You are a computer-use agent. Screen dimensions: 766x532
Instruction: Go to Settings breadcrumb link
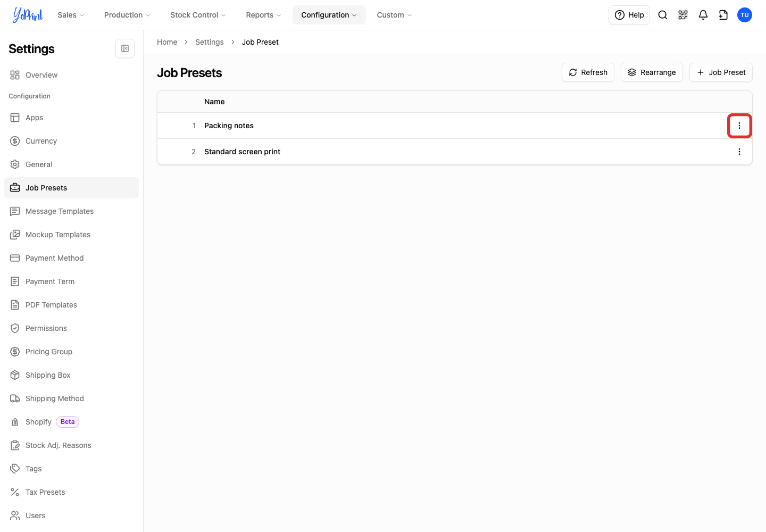210,42
